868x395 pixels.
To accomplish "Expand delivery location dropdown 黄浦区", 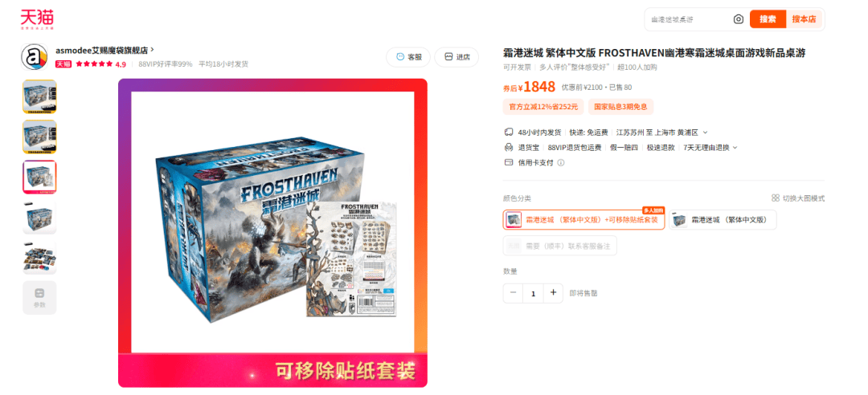I will [706, 132].
